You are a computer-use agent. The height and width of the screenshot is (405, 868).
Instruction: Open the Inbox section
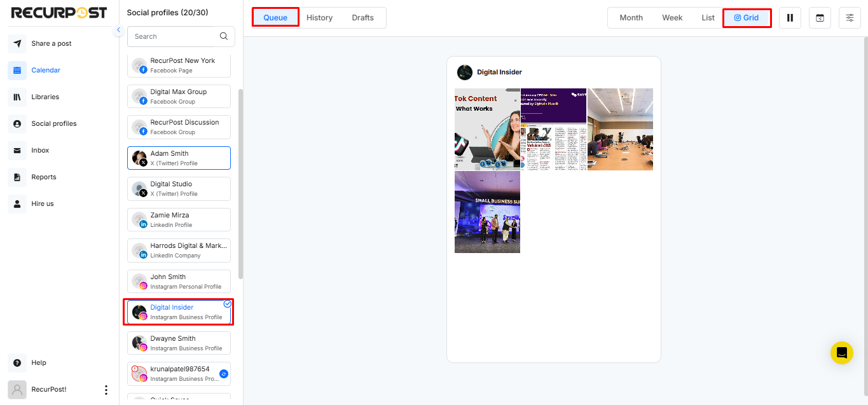click(40, 151)
